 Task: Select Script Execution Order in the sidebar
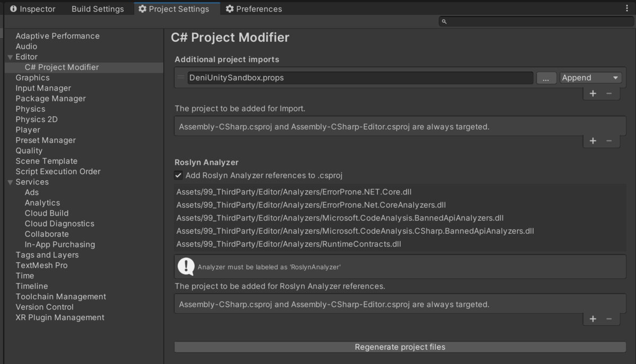pyautogui.click(x=58, y=172)
